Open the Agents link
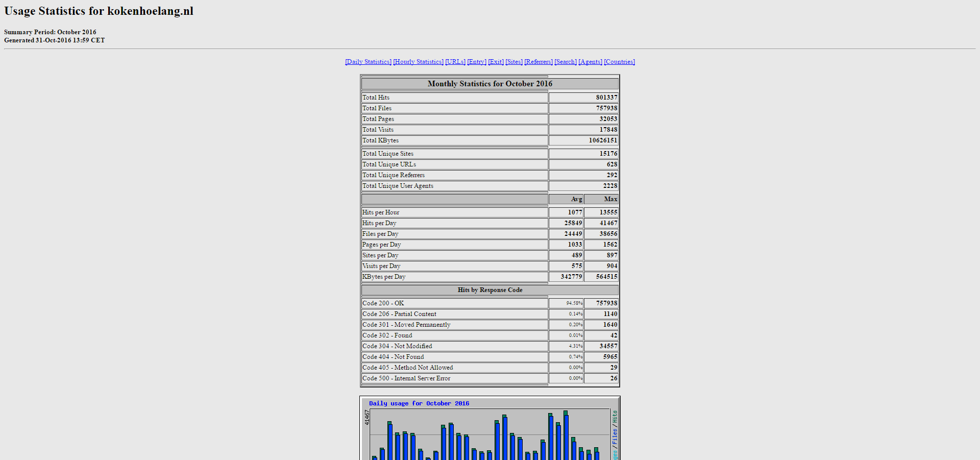Viewport: 980px width, 460px height. [590, 62]
